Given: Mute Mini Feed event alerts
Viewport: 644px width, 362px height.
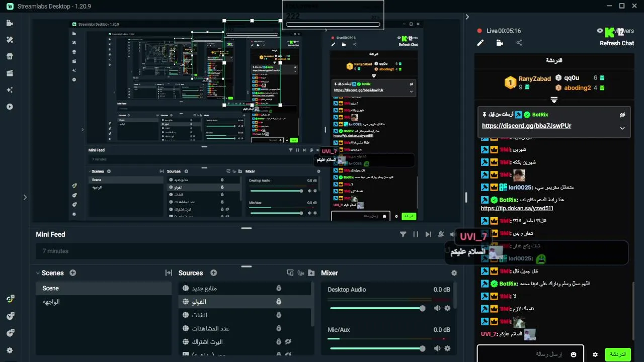Looking at the screenshot, I should pos(441,234).
